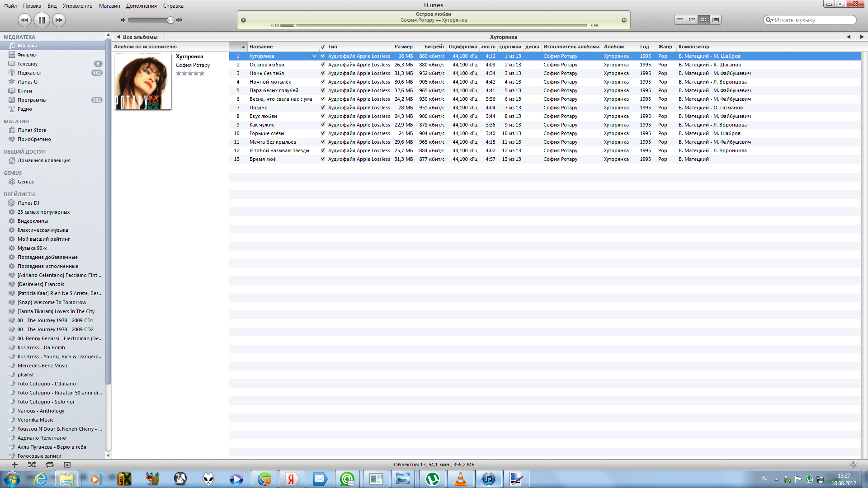Toggle shuffle in the bottom bar
Image resolution: width=868 pixels, height=488 pixels.
click(x=32, y=465)
